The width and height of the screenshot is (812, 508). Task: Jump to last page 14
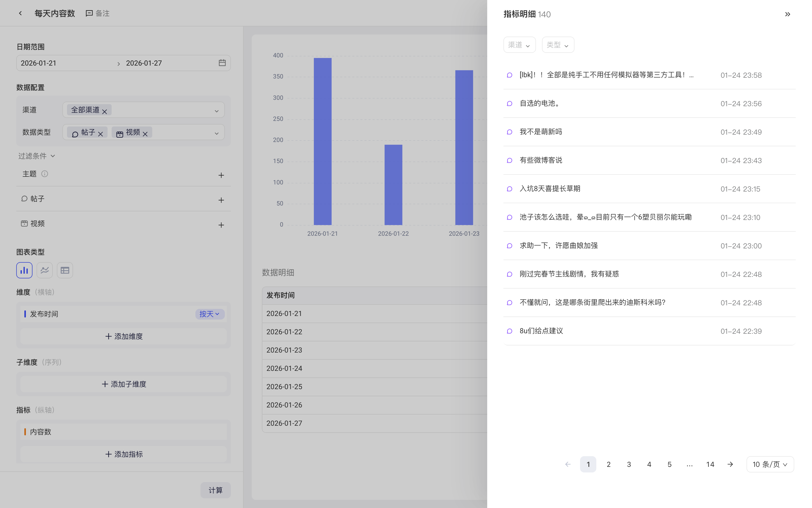pyautogui.click(x=710, y=464)
